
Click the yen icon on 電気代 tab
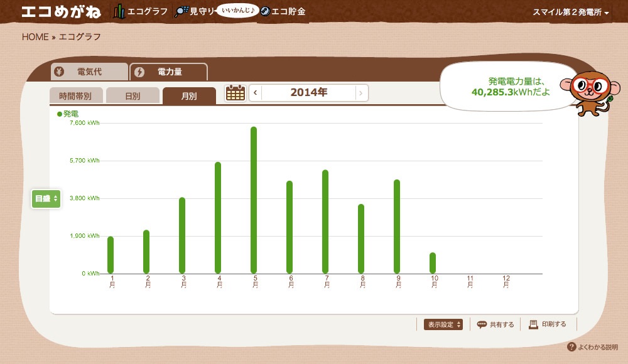59,72
